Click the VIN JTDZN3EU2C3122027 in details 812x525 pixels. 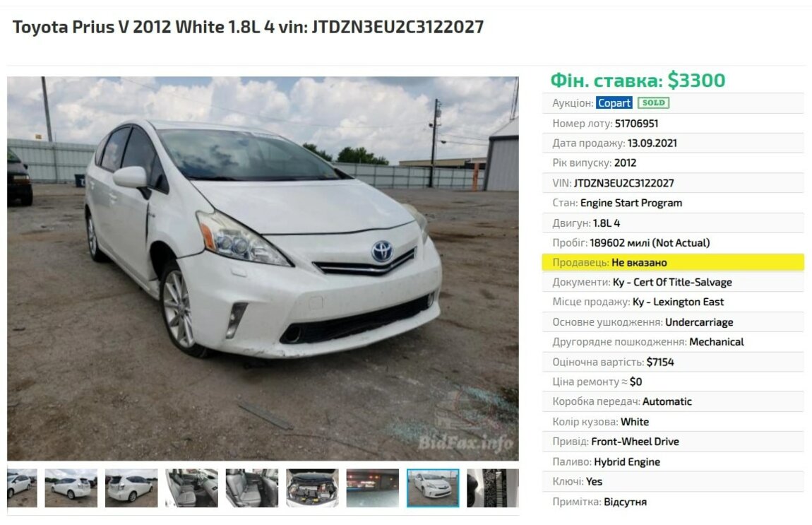click(x=624, y=183)
